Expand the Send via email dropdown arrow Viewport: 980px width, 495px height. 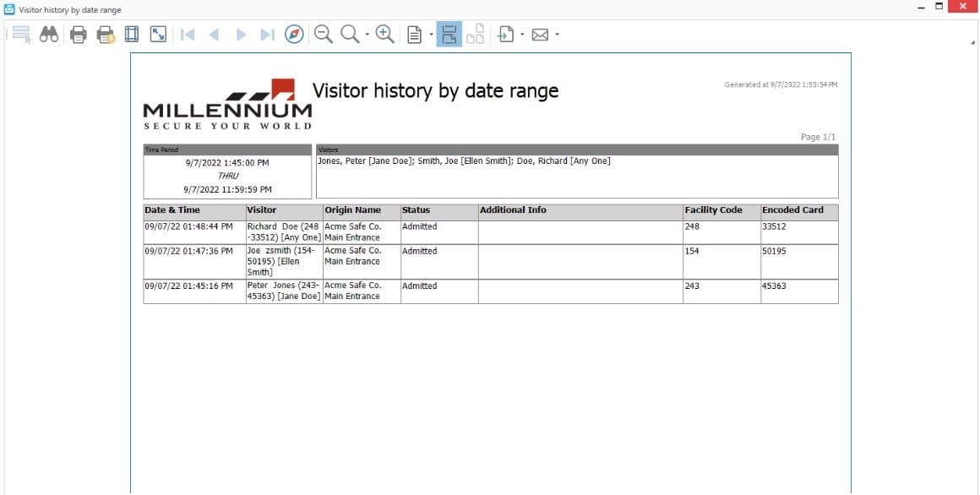click(557, 35)
